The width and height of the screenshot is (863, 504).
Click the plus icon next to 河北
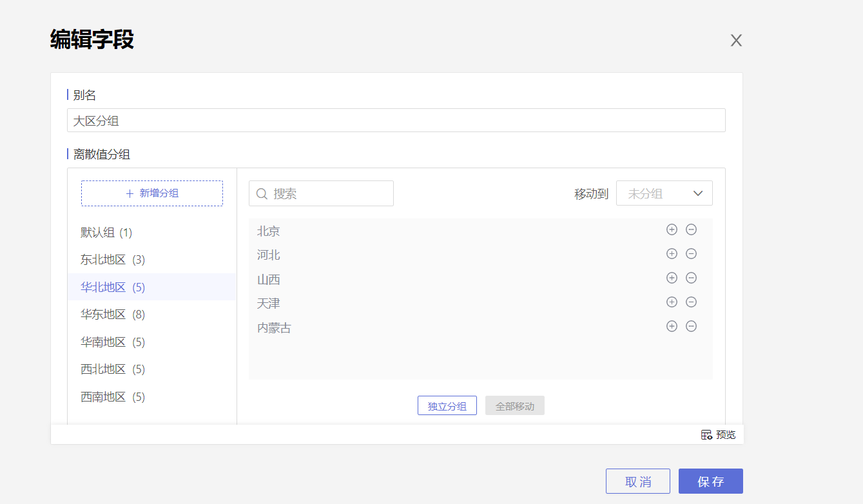672,254
